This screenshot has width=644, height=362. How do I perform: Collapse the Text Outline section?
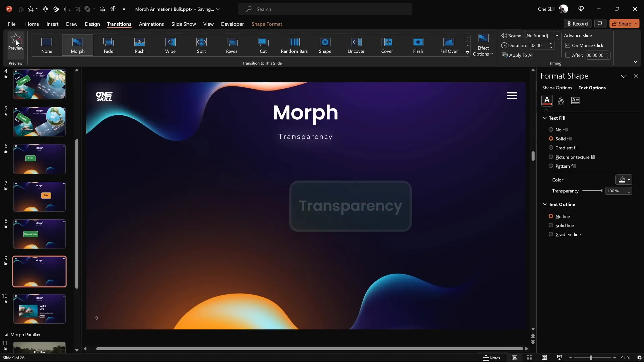point(545,204)
